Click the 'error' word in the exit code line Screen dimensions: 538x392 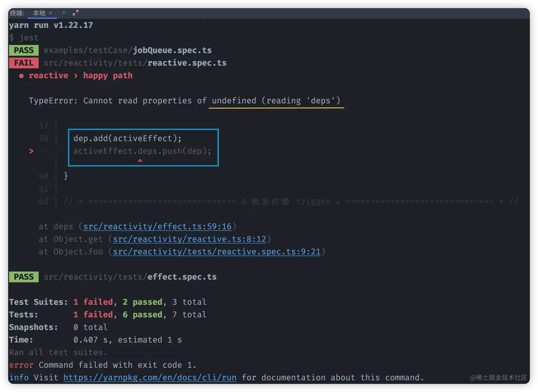tap(21, 365)
